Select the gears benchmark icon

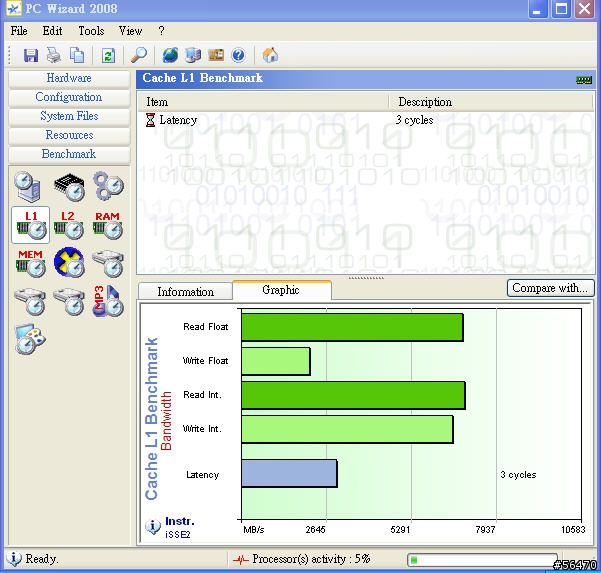[x=109, y=186]
